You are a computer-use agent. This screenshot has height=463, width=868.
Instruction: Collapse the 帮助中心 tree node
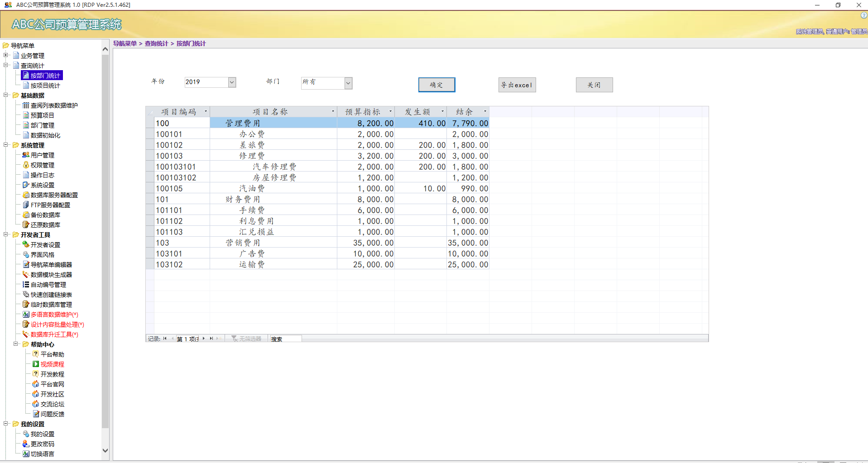click(x=16, y=344)
